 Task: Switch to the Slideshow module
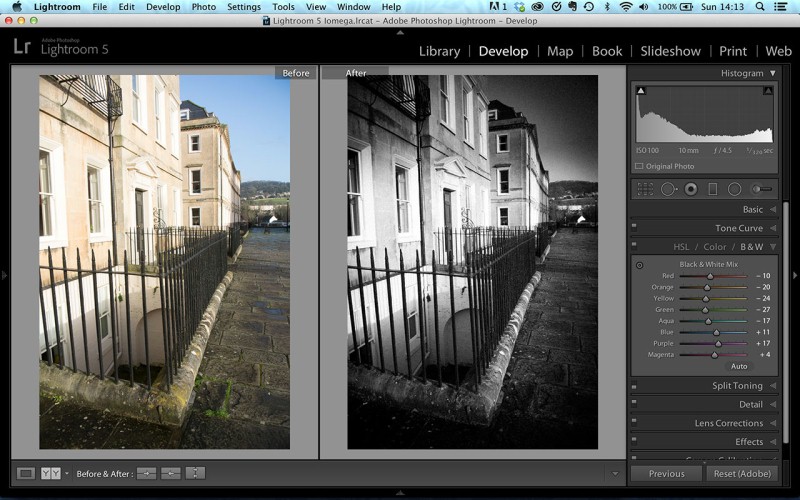coord(670,52)
